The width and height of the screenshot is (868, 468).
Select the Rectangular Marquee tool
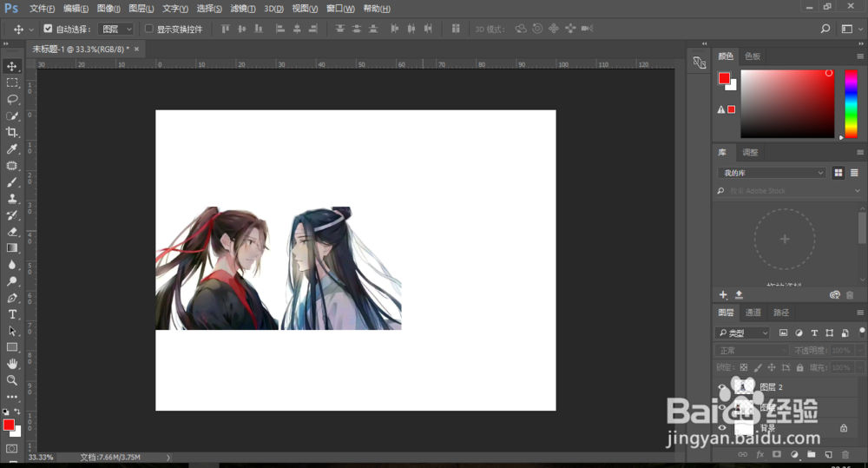pyautogui.click(x=11, y=82)
